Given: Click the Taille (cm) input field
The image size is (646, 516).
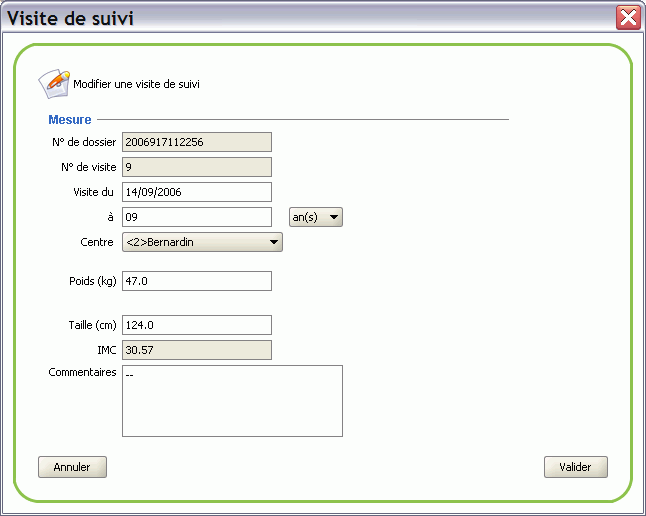Looking at the screenshot, I should coord(197,325).
